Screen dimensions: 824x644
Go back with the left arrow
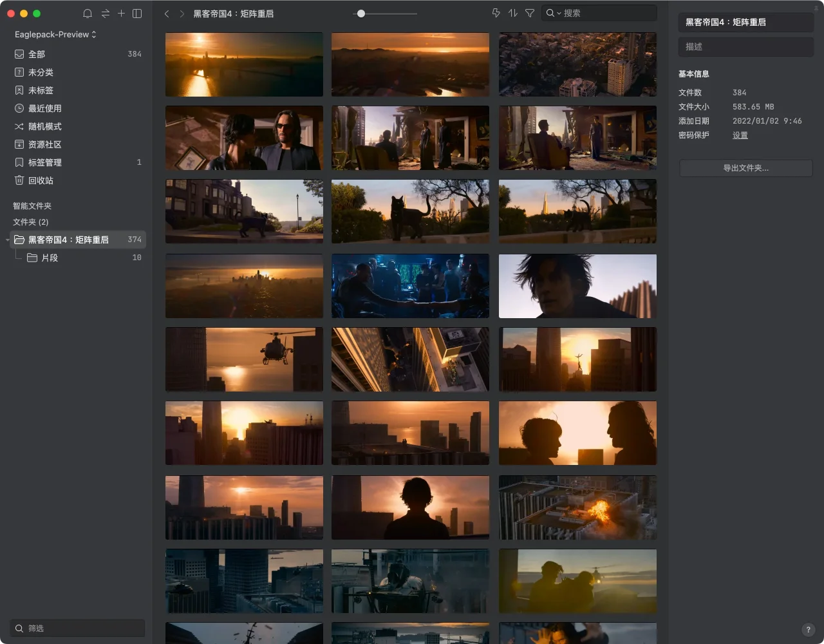pyautogui.click(x=167, y=14)
